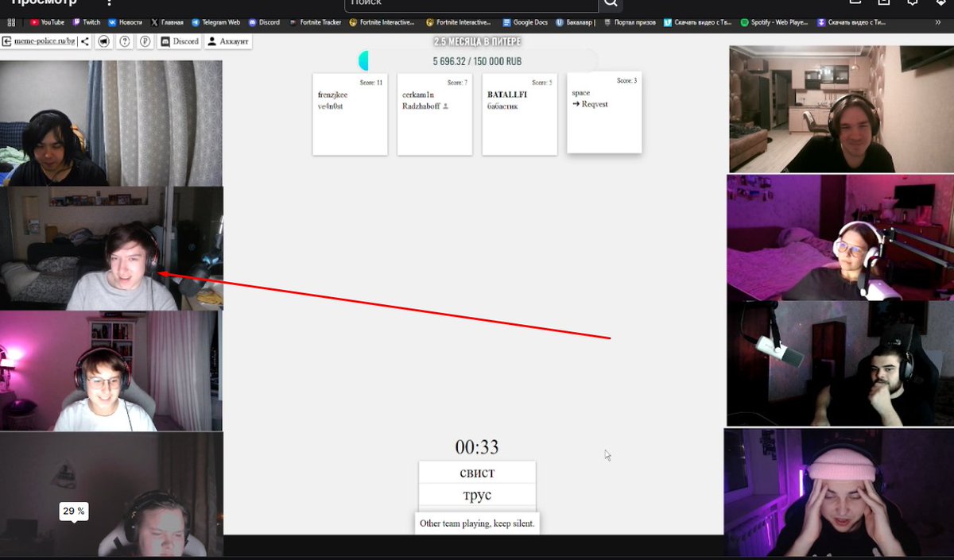
Task: Open the Портал призов bookmark
Action: pos(630,22)
